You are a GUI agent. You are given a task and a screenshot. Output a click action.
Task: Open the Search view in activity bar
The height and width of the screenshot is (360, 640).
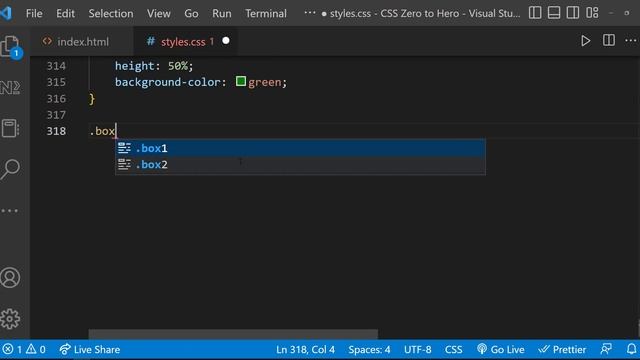point(10,169)
